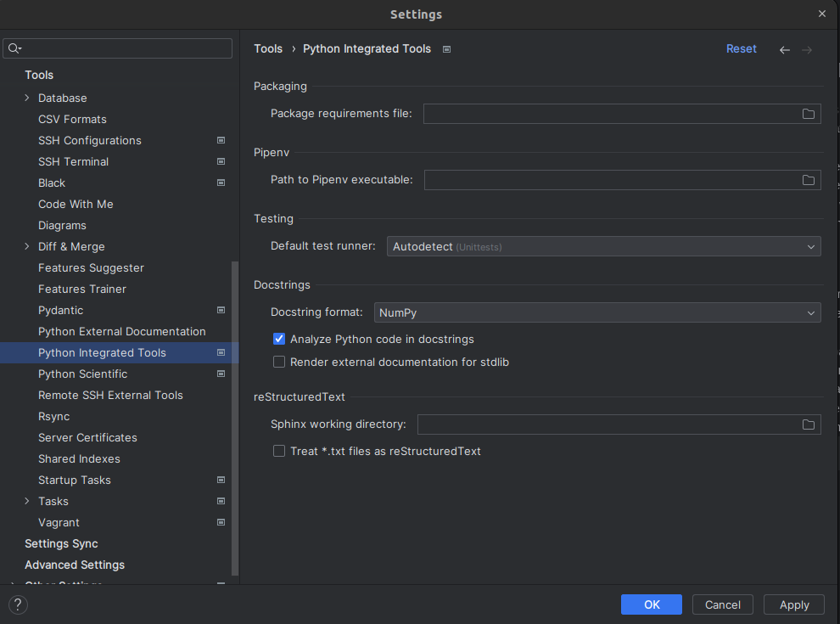Click inside the settings search field
Screen dimensions: 840x624
tap(119, 48)
